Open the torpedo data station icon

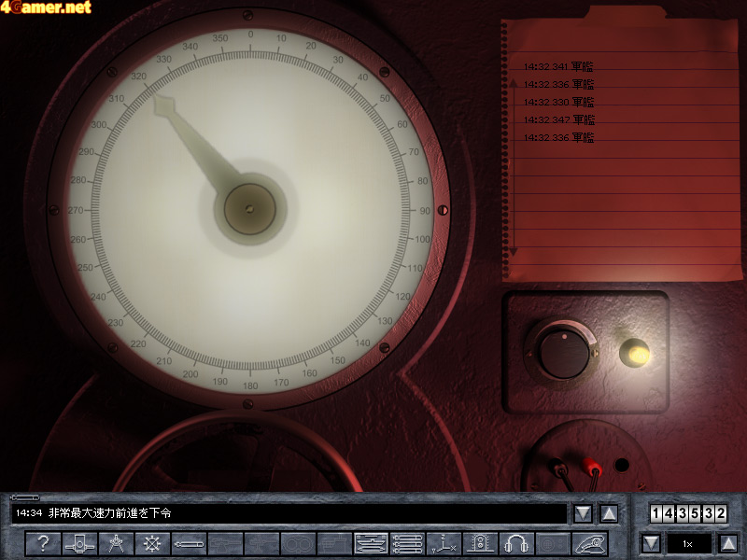tap(190, 543)
